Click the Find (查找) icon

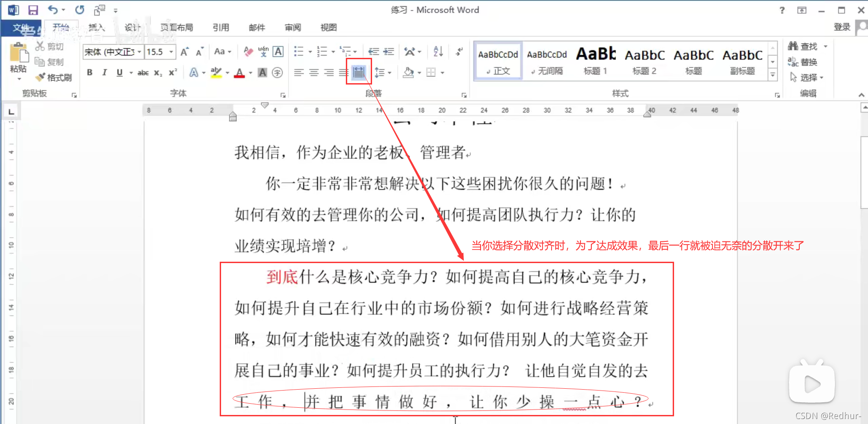pyautogui.click(x=806, y=46)
